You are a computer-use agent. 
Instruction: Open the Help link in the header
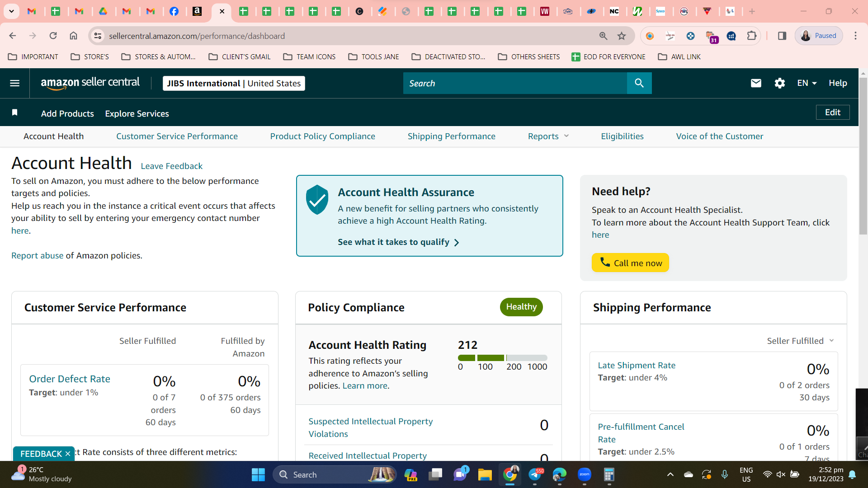[x=838, y=83]
